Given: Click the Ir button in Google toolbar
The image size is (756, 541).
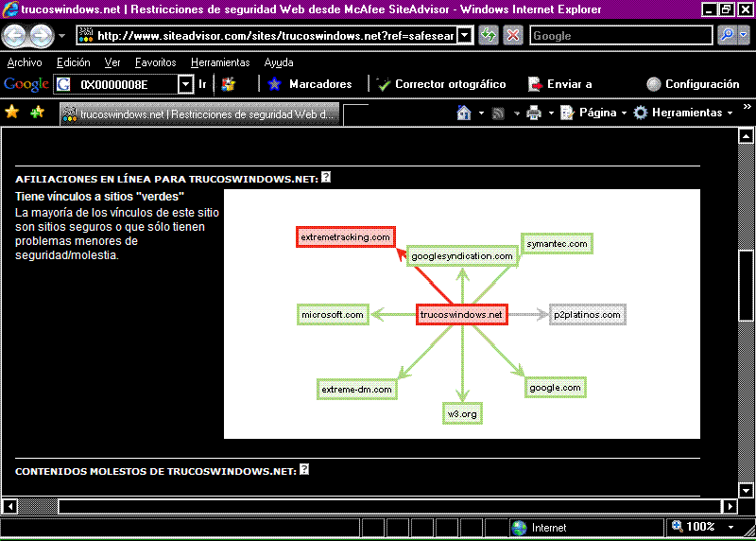Looking at the screenshot, I should coord(202,84).
